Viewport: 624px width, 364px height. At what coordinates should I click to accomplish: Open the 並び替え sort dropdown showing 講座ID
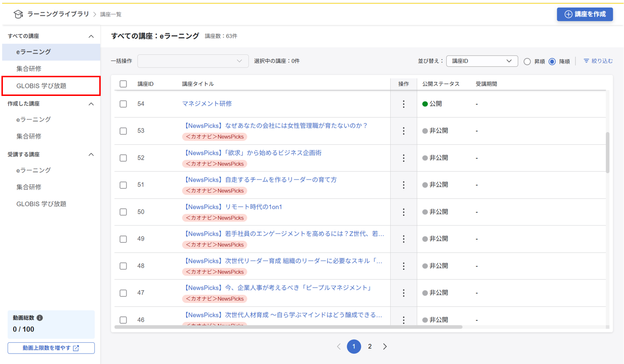pos(482,61)
